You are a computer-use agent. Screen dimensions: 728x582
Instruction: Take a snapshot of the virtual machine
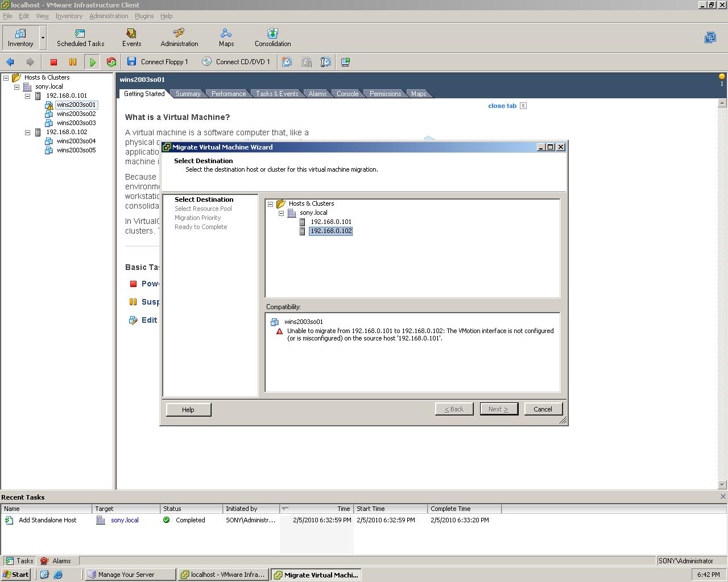point(287,61)
